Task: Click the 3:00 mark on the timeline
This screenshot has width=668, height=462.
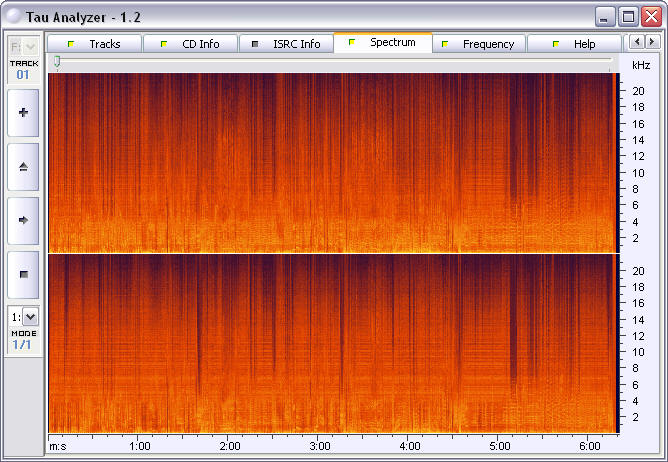Action: click(x=320, y=446)
